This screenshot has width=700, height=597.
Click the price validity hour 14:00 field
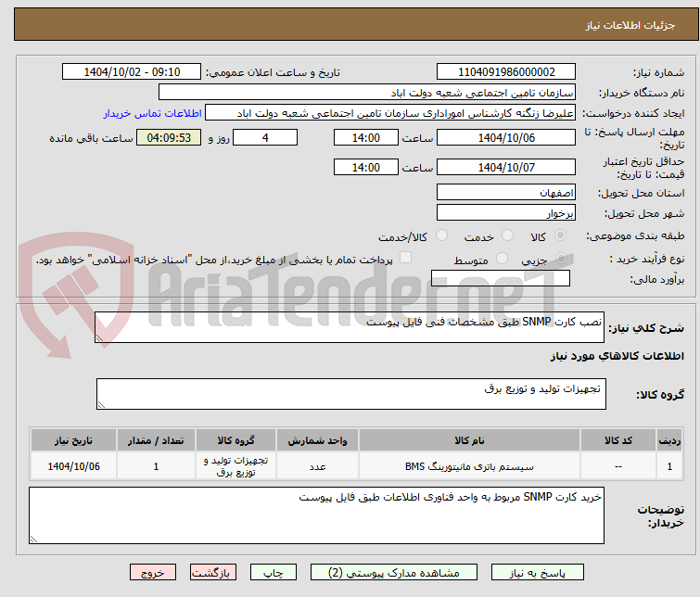pyautogui.click(x=365, y=168)
